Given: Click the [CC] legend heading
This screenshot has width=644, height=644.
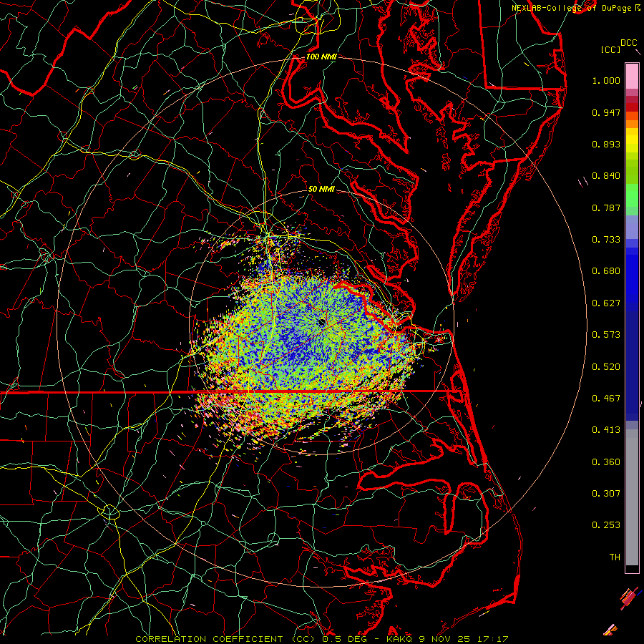Looking at the screenshot, I should [611, 49].
